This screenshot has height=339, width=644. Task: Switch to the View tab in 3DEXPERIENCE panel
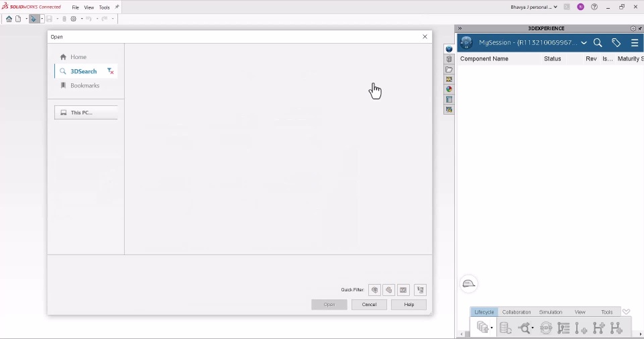click(580, 312)
